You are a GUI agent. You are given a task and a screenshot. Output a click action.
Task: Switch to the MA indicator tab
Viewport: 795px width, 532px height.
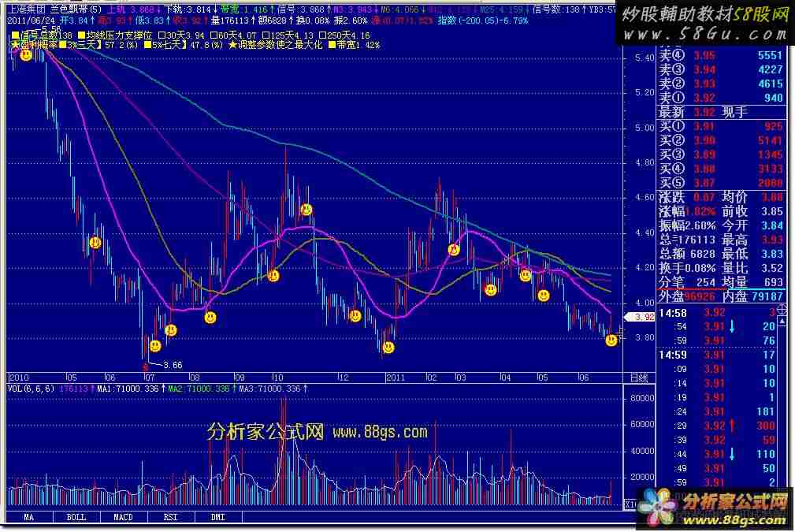(29, 517)
